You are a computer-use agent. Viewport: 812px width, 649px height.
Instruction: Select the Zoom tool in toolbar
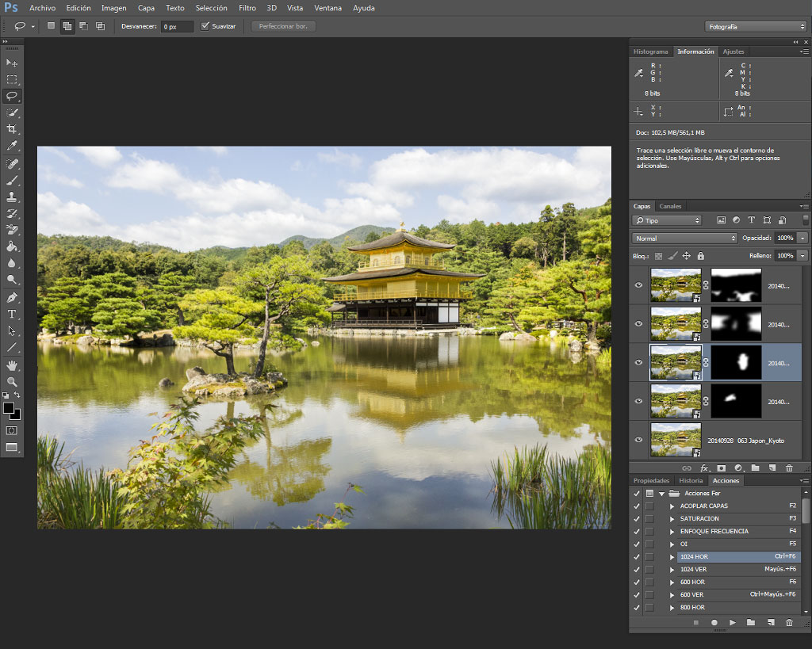pos(12,382)
